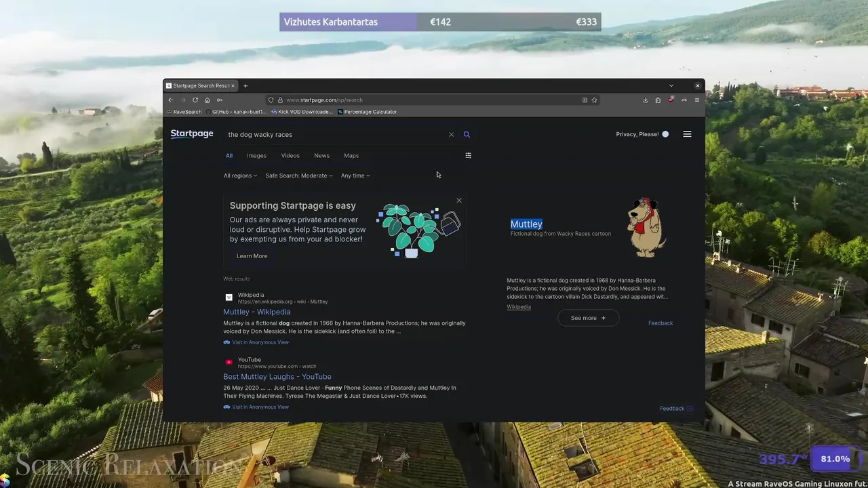Image resolution: width=868 pixels, height=488 pixels.
Task: Go to Startpage home via logo
Action: pos(192,134)
